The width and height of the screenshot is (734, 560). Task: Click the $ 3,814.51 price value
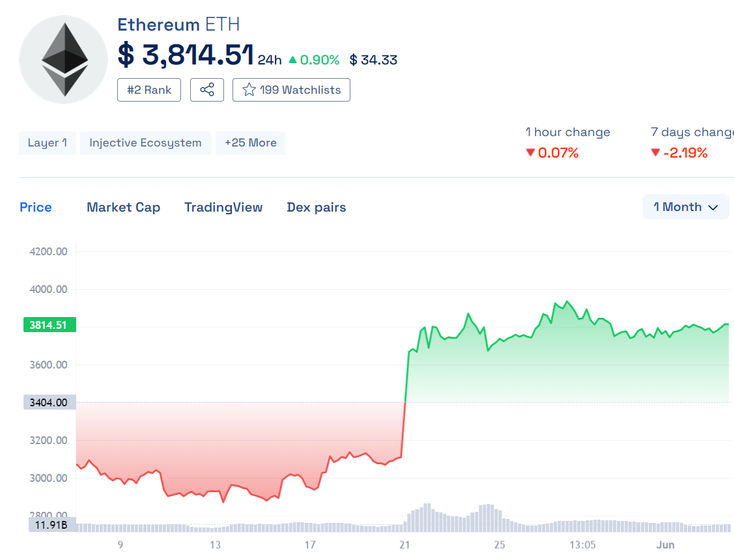(x=186, y=55)
